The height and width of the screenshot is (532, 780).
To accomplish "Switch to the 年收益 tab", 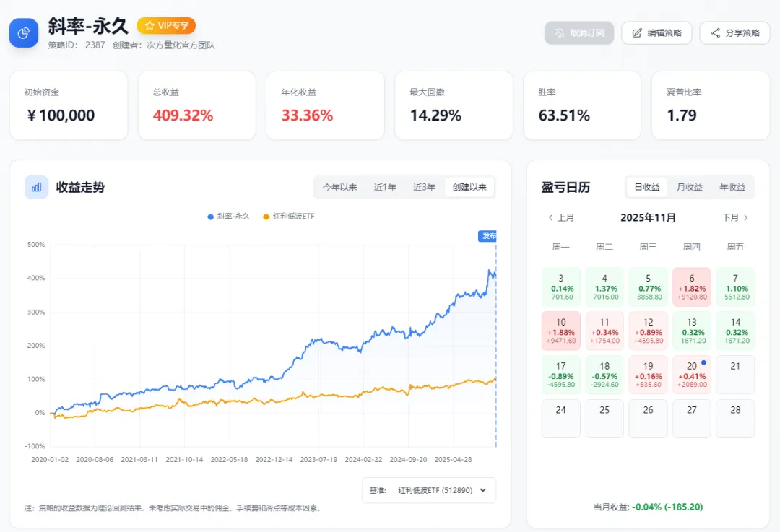I will click(x=732, y=187).
